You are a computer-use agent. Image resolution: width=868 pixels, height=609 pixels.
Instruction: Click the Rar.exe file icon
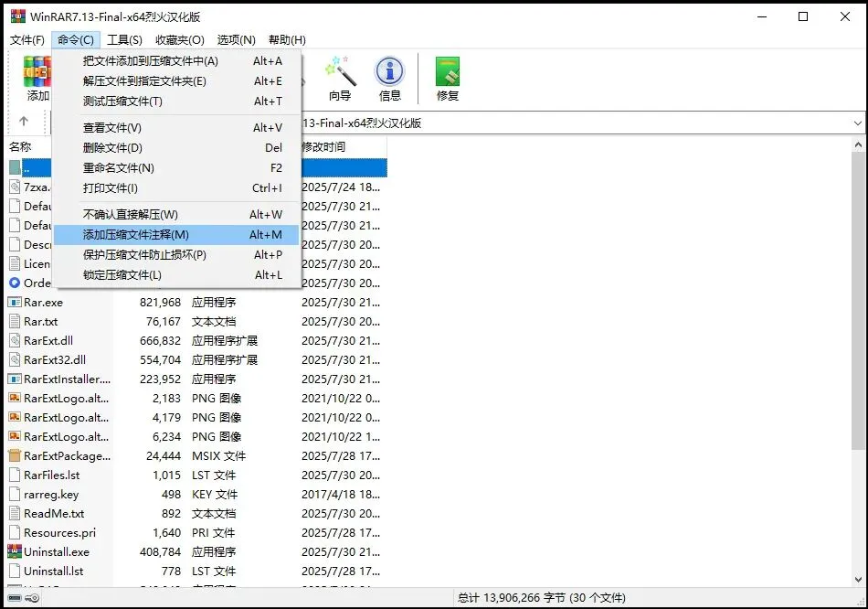pyautogui.click(x=15, y=302)
